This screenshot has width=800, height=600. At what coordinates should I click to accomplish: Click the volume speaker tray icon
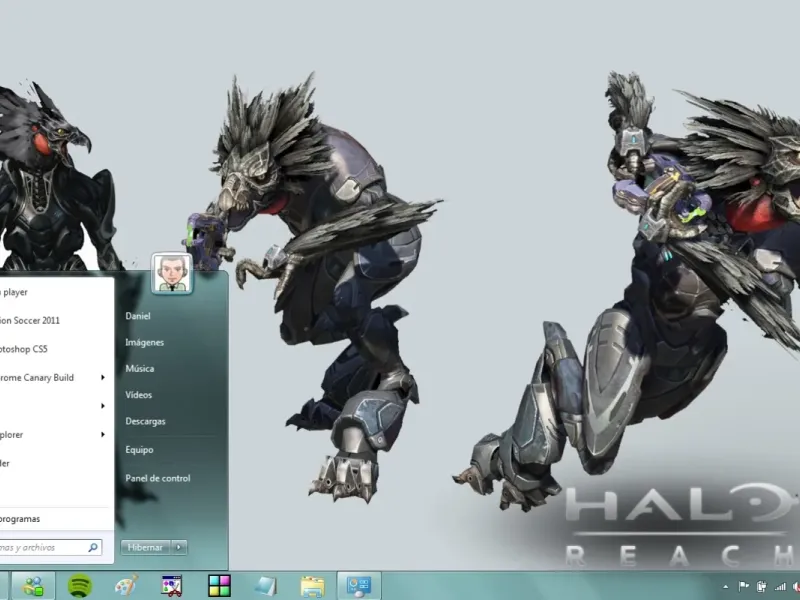click(796, 586)
